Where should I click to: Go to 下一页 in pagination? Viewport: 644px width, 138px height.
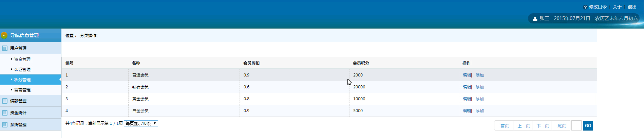pyautogui.click(x=542, y=126)
